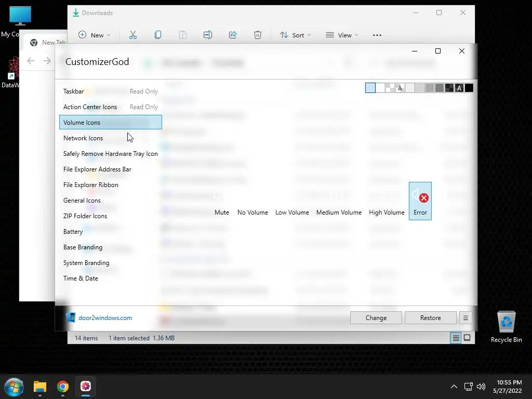This screenshot has width=532, height=399.
Task: Select the Medium Volume icon item
Action: (339, 201)
